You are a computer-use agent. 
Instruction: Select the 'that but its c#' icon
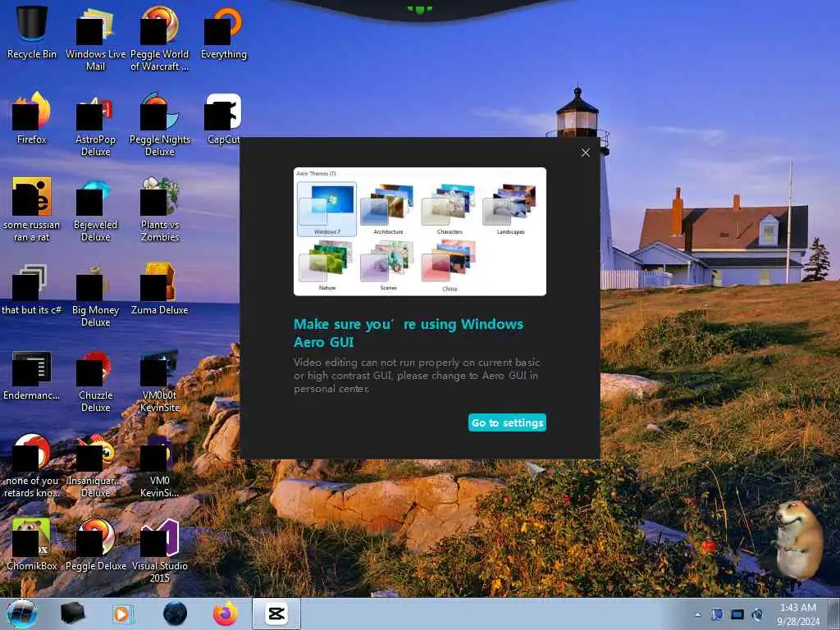(32, 289)
